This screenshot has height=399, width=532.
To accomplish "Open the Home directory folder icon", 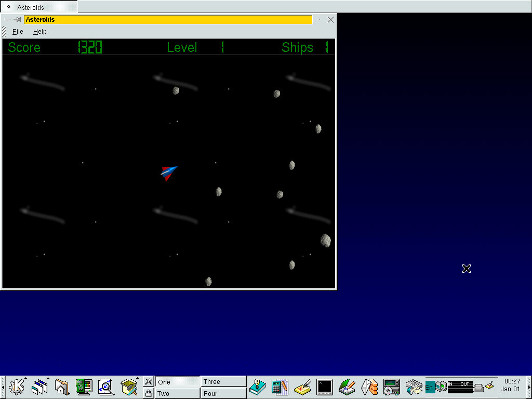I will click(61, 387).
